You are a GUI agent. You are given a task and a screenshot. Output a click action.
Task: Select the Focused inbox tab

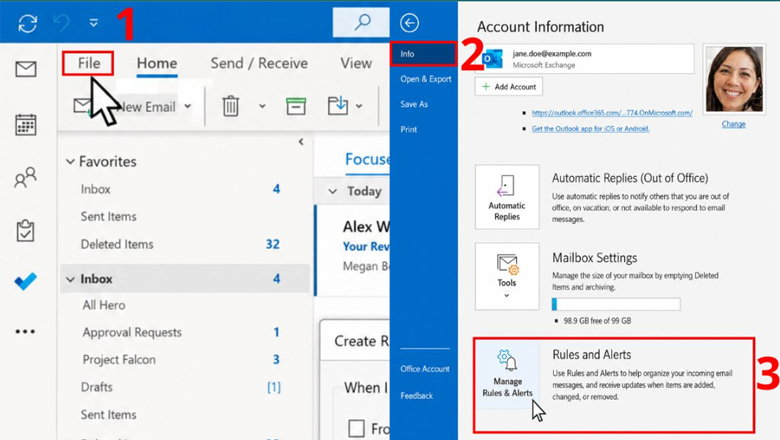point(367,160)
